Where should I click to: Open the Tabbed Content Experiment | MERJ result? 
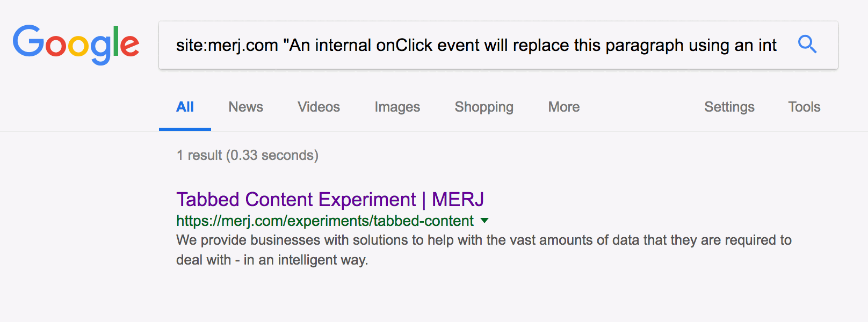point(330,200)
